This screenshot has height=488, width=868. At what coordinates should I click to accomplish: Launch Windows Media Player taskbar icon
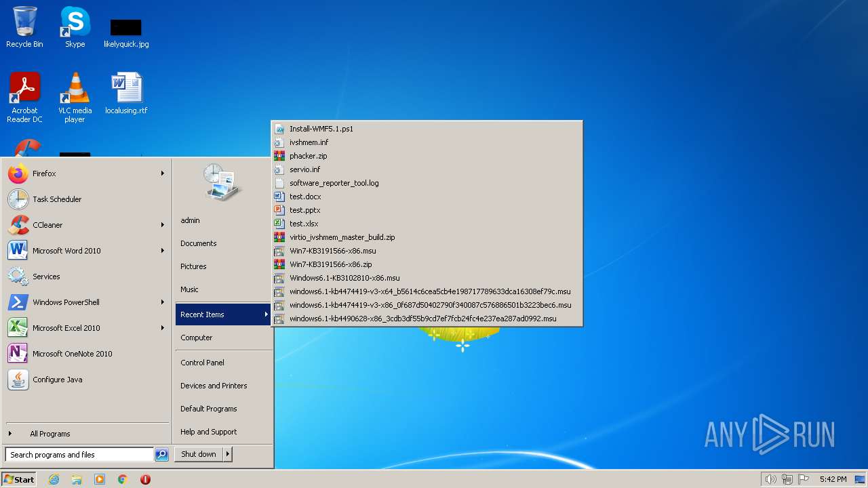(x=100, y=479)
